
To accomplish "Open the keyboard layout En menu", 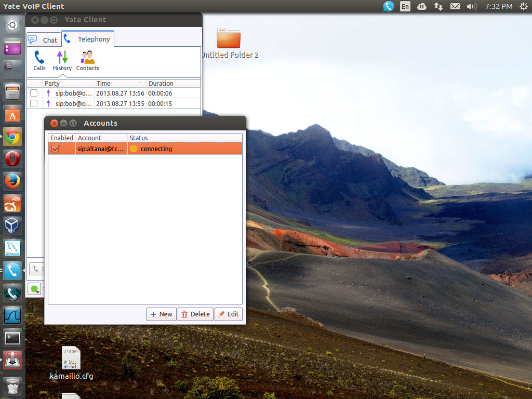I will tap(405, 7).
